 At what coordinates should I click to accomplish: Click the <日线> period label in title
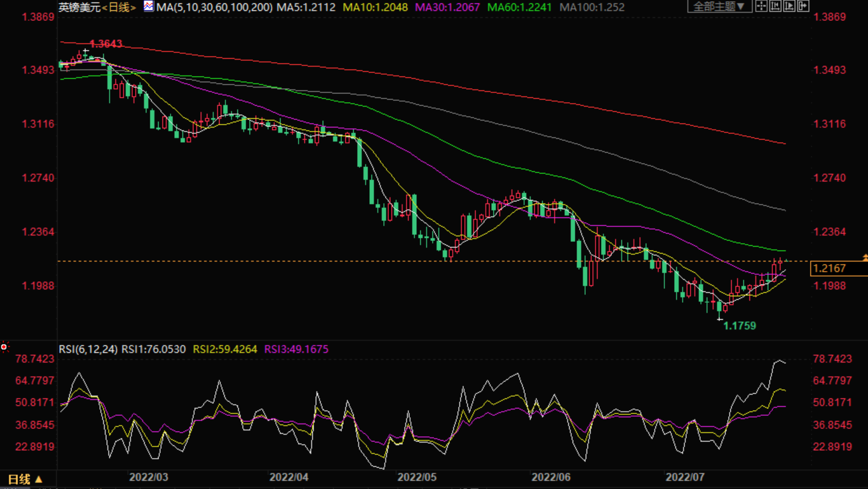coord(119,8)
